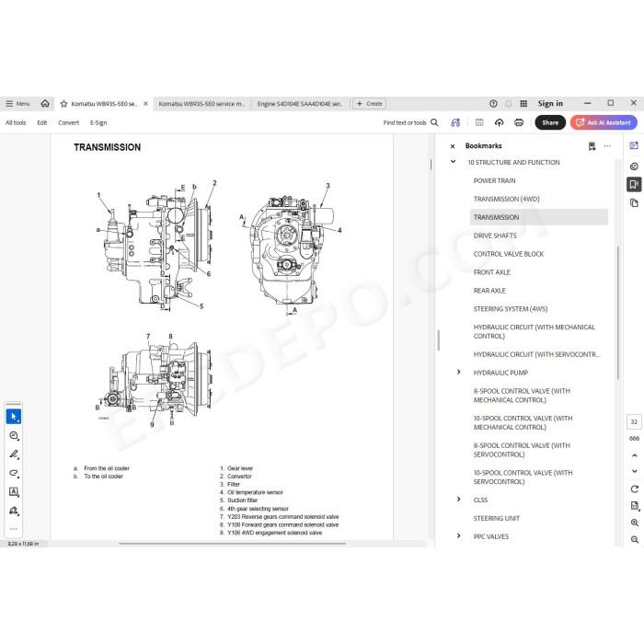This screenshot has width=644, height=644.
Task: Switch to Engine S4D104E SAA4D104E tab
Action: 299,104
